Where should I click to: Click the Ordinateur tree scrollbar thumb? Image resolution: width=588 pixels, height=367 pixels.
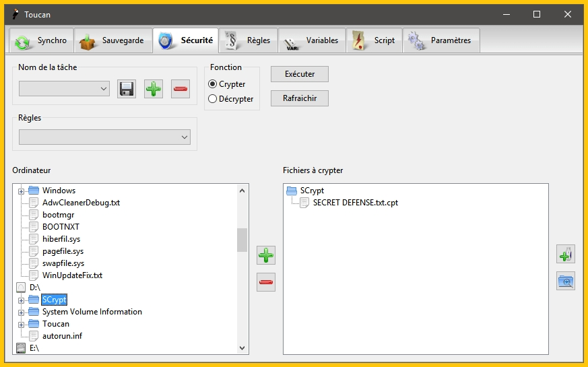pyautogui.click(x=242, y=240)
